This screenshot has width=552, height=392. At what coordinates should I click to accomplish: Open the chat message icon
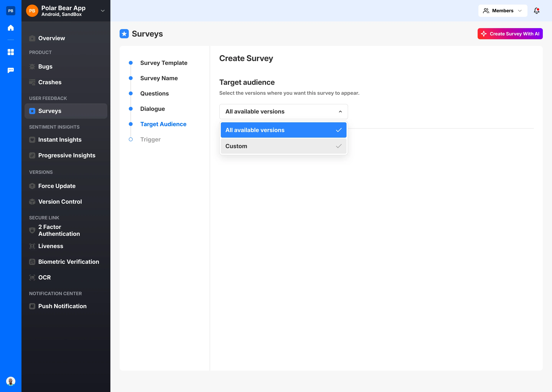[x=11, y=70]
